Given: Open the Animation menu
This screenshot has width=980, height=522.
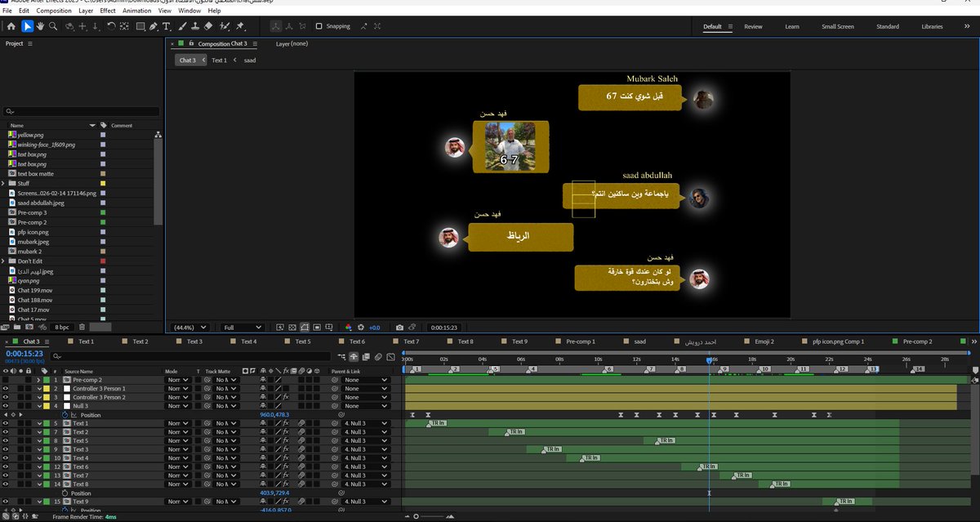Looking at the screenshot, I should point(137,11).
